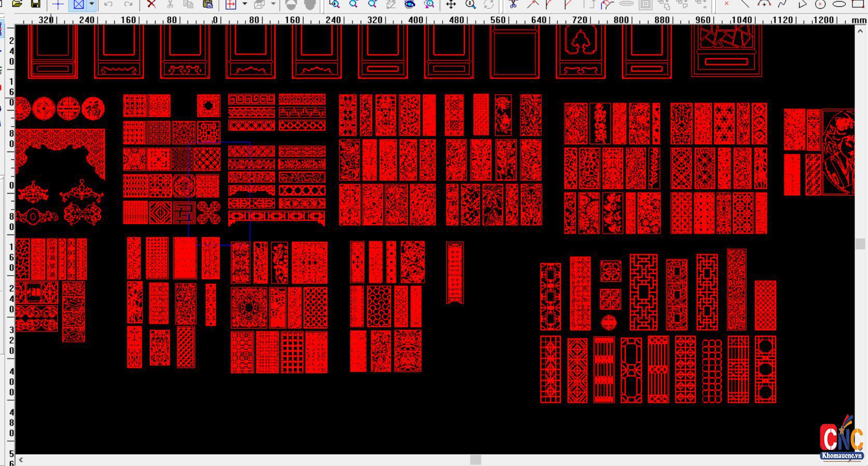The width and height of the screenshot is (868, 466).
Task: Toggle the eye view icon
Action: (410, 4)
